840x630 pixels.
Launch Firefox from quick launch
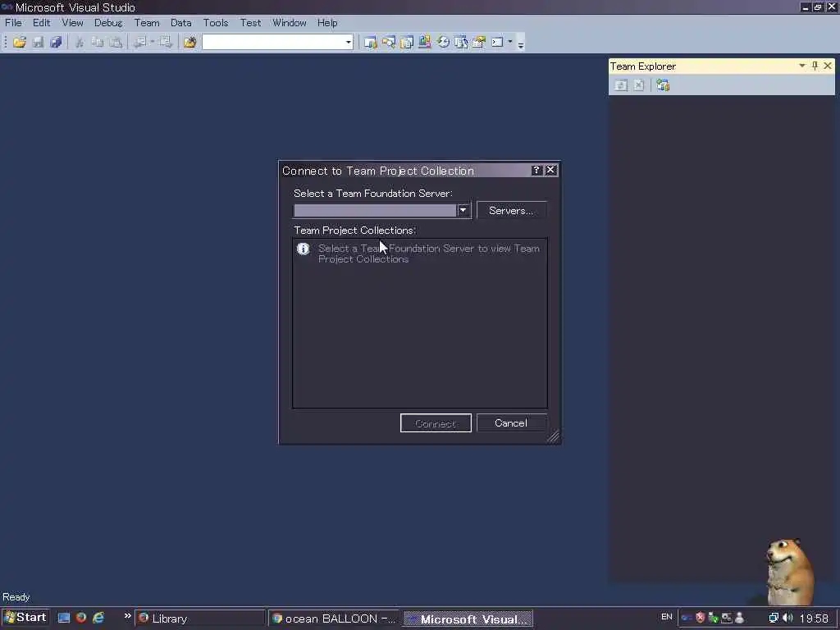click(x=81, y=618)
